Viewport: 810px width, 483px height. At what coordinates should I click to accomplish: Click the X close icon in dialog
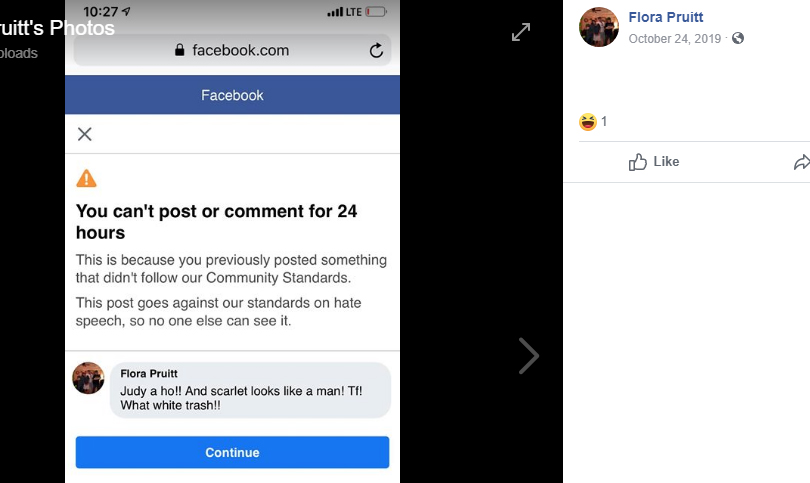point(85,134)
